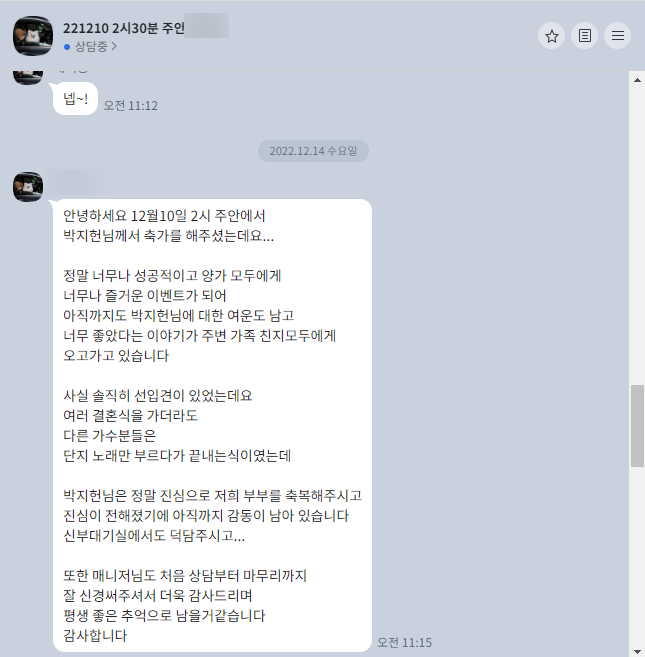This screenshot has width=645, height=657.
Task: Click the 2022.12.14 수요일 date separator
Action: (x=313, y=151)
